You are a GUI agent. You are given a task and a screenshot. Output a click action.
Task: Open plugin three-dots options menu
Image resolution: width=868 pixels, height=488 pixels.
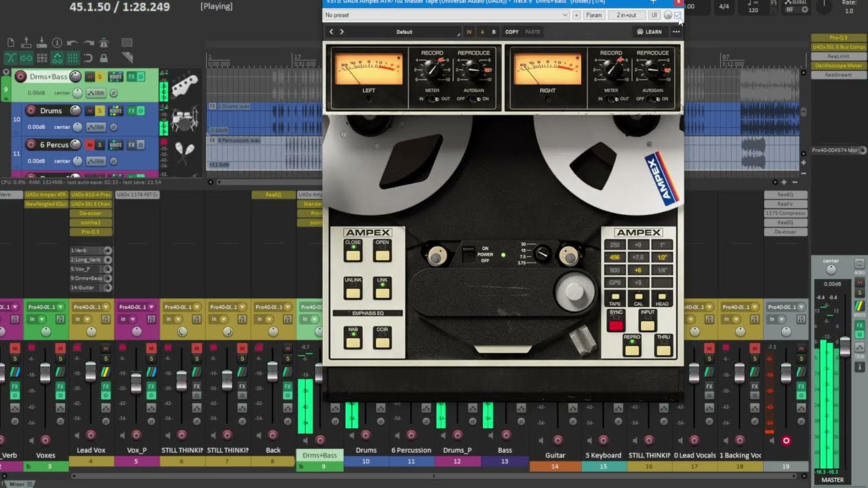[676, 32]
